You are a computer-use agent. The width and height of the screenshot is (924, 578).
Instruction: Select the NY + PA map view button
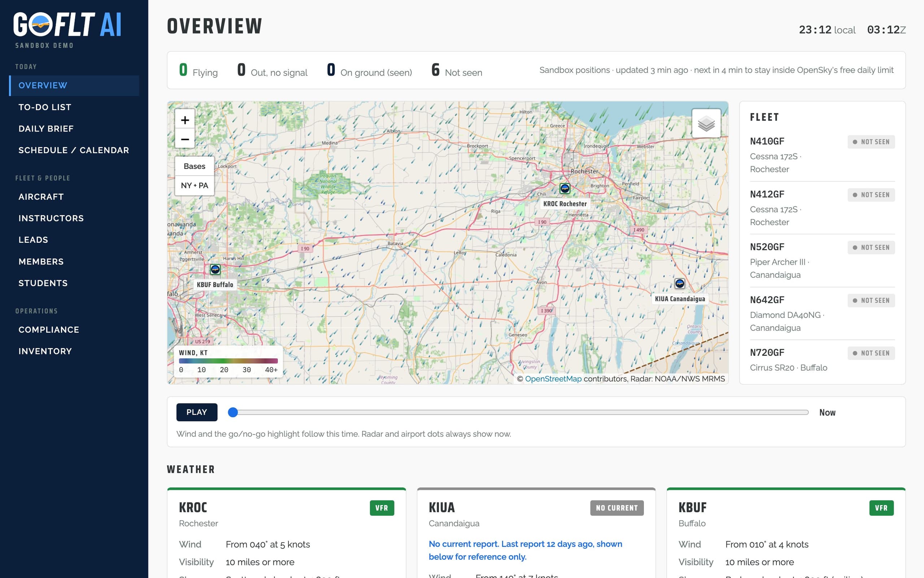coord(194,185)
